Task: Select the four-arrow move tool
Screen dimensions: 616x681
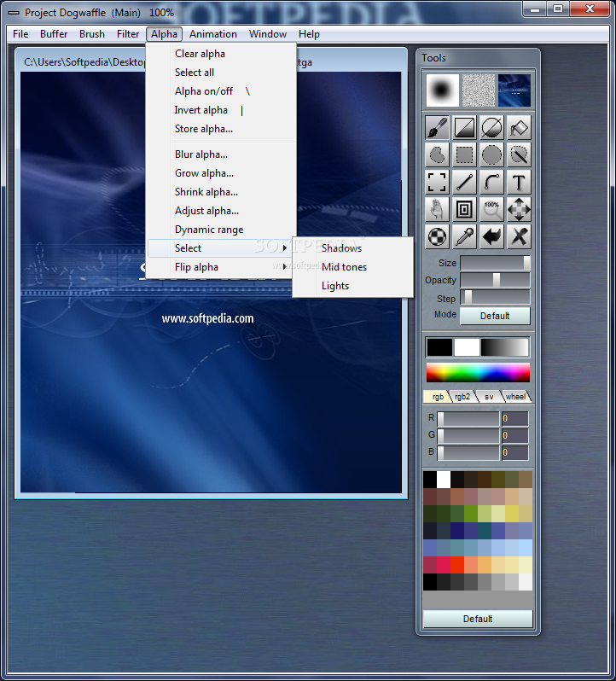Action: coord(519,209)
